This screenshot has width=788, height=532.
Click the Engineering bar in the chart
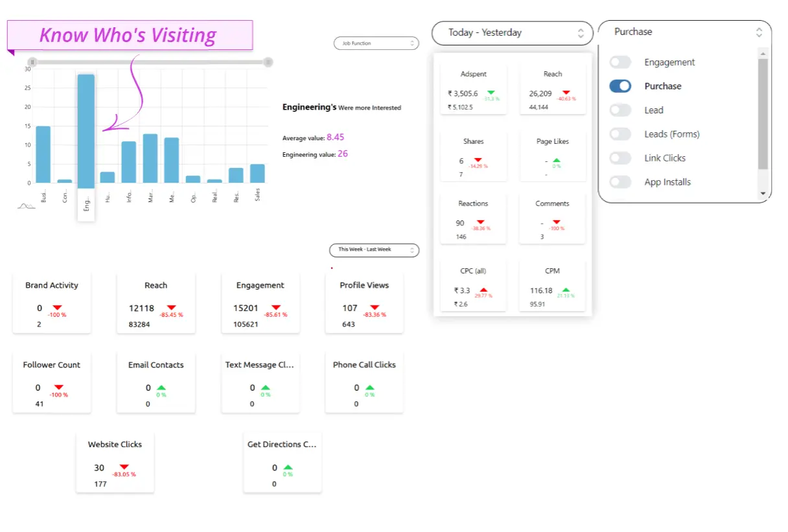86,131
